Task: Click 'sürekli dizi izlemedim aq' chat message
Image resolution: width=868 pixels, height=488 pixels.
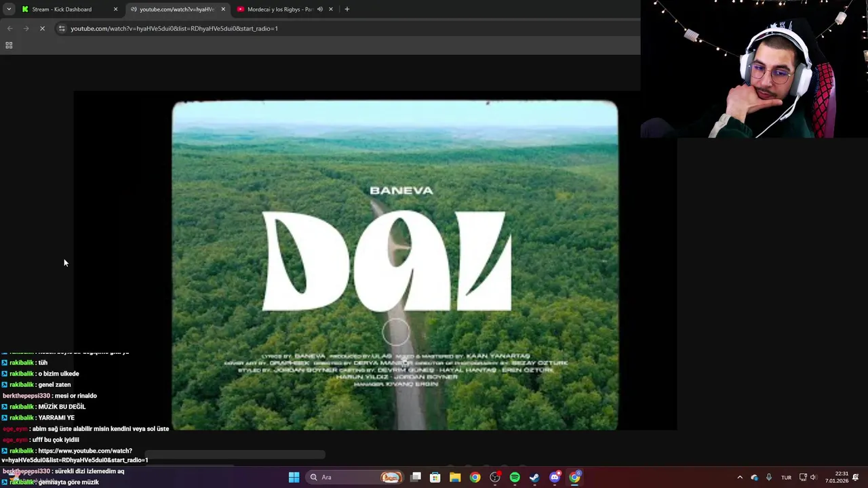Action: (x=90, y=471)
